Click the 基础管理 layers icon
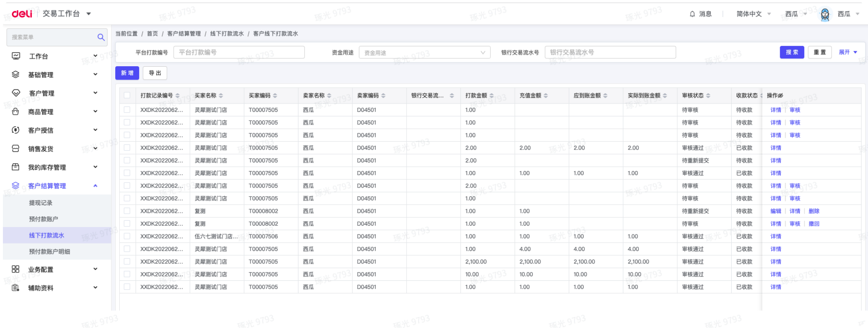 pos(16,75)
